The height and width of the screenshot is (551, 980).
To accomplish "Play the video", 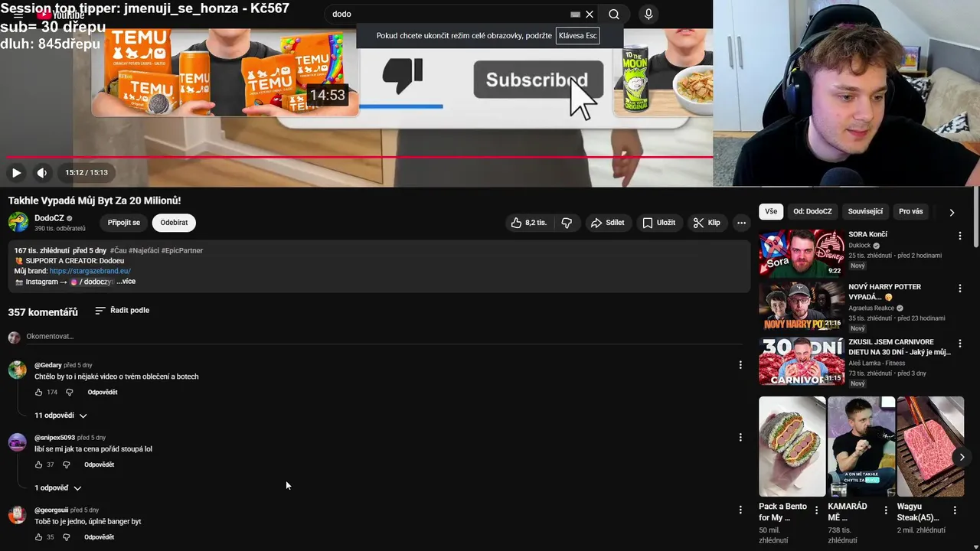I will click(x=16, y=173).
